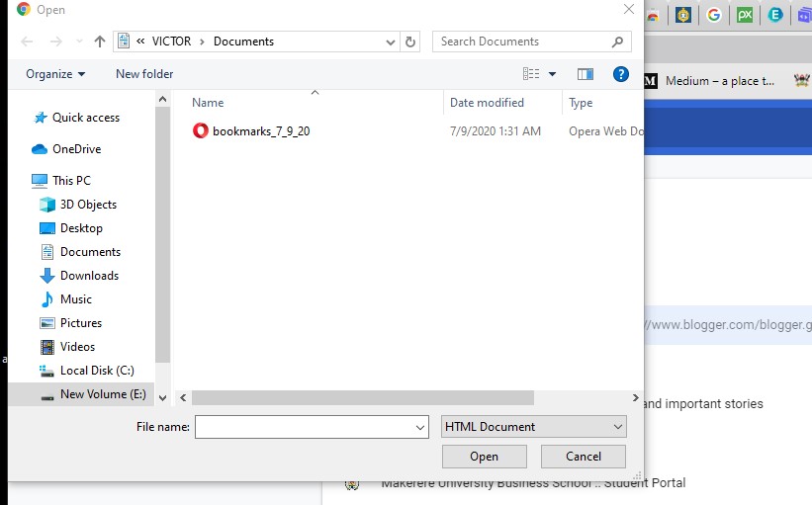
Task: Open Downloads in navigation pane
Action: [89, 276]
